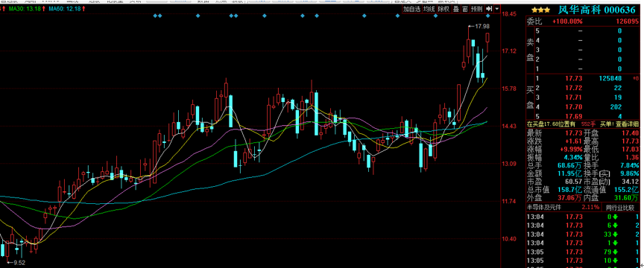Select MA60 indicator label
644x268 pixels.
pos(61,9)
